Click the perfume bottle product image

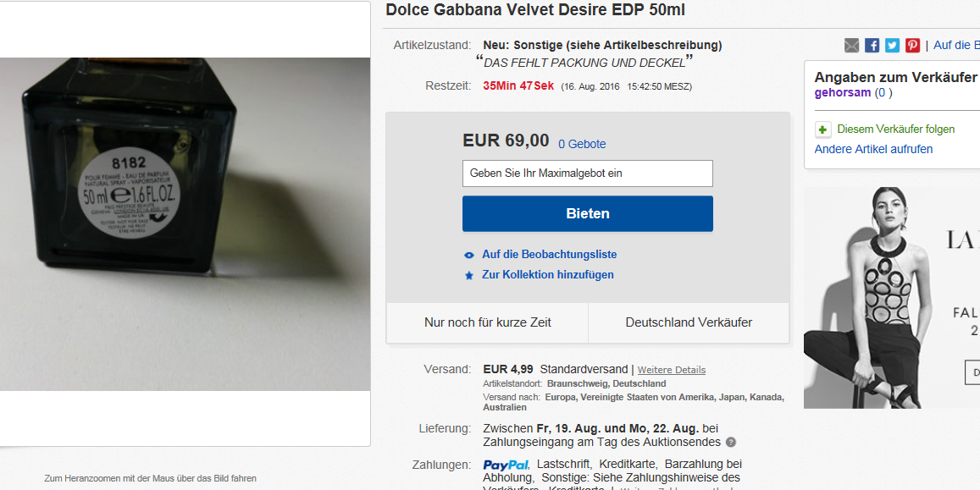[185, 224]
